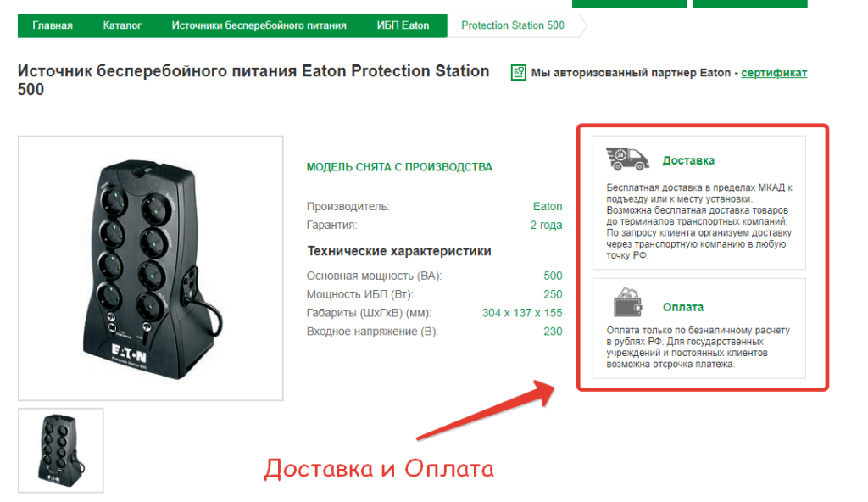The image size is (868, 502).
Task: Click the warranty value 2 года
Action: click(x=546, y=225)
